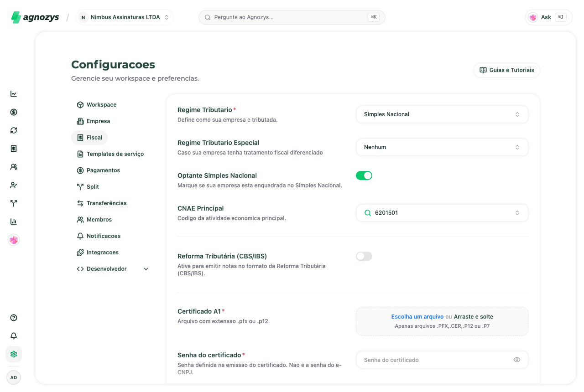Image resolution: width=584 pixels, height=392 pixels.
Task: Open the notifications bell in left rail
Action: [x=14, y=336]
